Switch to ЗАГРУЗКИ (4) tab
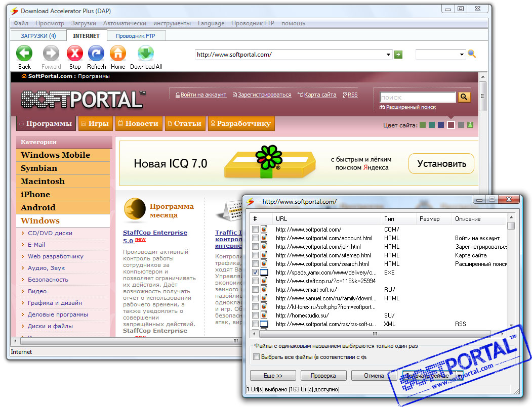Image resolution: width=532 pixels, height=407 pixels. (38, 36)
